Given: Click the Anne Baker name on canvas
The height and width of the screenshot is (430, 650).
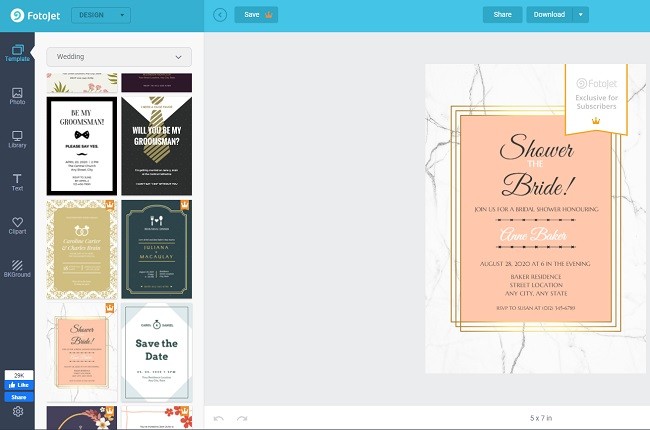Looking at the screenshot, I should 533,235.
